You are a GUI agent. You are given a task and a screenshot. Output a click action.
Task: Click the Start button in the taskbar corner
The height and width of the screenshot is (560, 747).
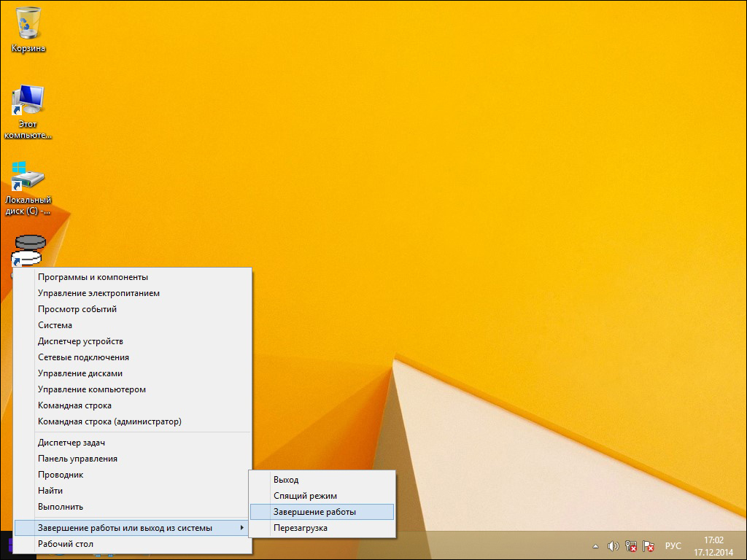click(6, 545)
